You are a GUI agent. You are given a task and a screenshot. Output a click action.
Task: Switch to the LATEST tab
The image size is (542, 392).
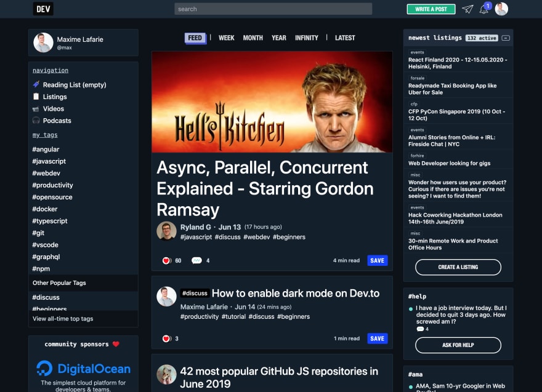[345, 38]
